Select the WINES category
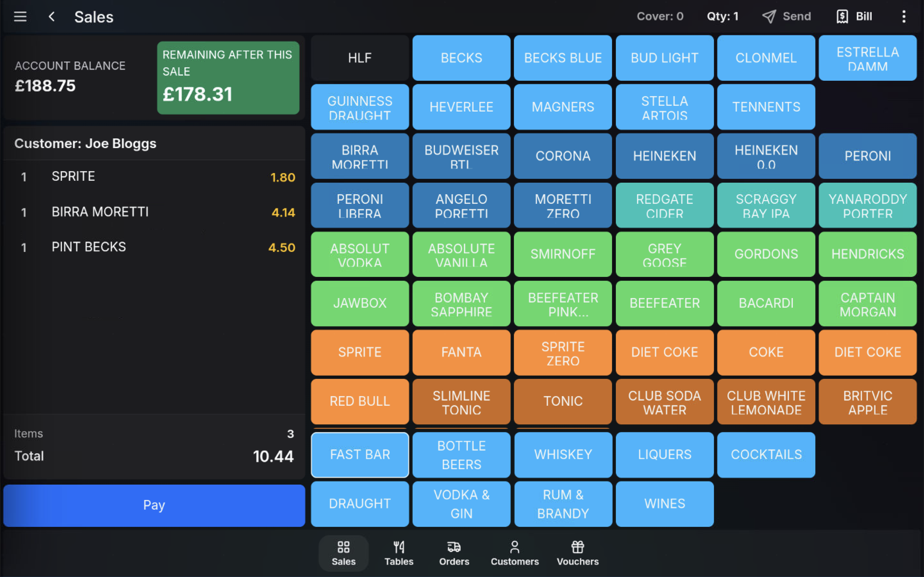The width and height of the screenshot is (924, 577). pos(665,504)
